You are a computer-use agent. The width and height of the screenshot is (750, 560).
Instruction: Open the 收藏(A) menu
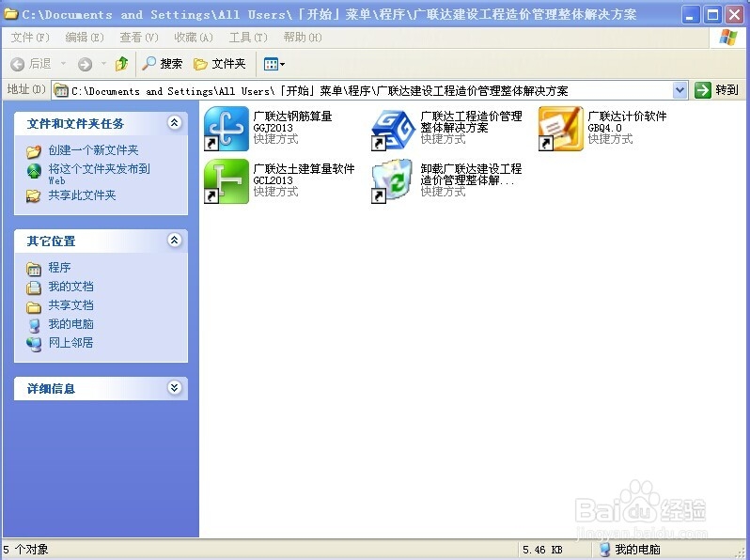coord(194,38)
